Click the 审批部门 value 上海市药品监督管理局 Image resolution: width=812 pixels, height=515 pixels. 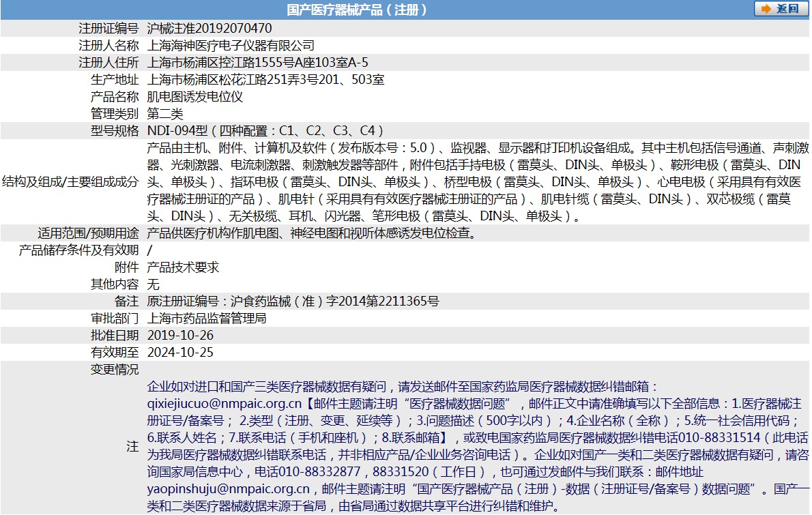pyautogui.click(x=207, y=319)
